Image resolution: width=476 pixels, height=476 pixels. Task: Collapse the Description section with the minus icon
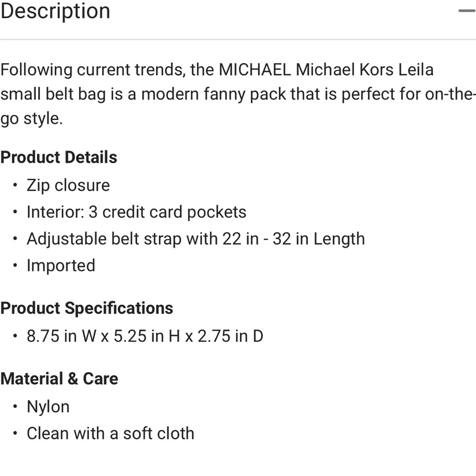pyautogui.click(x=467, y=10)
